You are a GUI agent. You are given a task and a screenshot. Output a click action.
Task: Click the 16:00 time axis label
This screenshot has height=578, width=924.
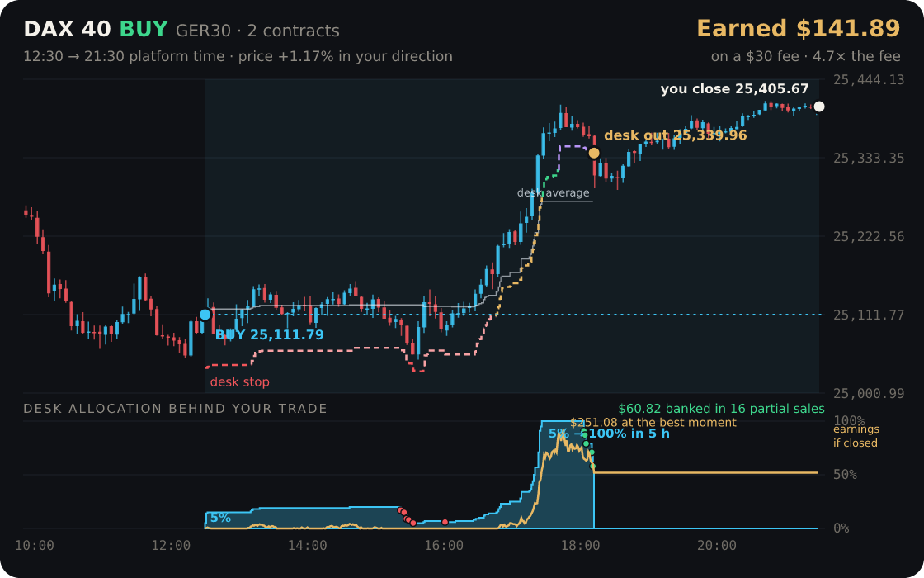click(444, 546)
